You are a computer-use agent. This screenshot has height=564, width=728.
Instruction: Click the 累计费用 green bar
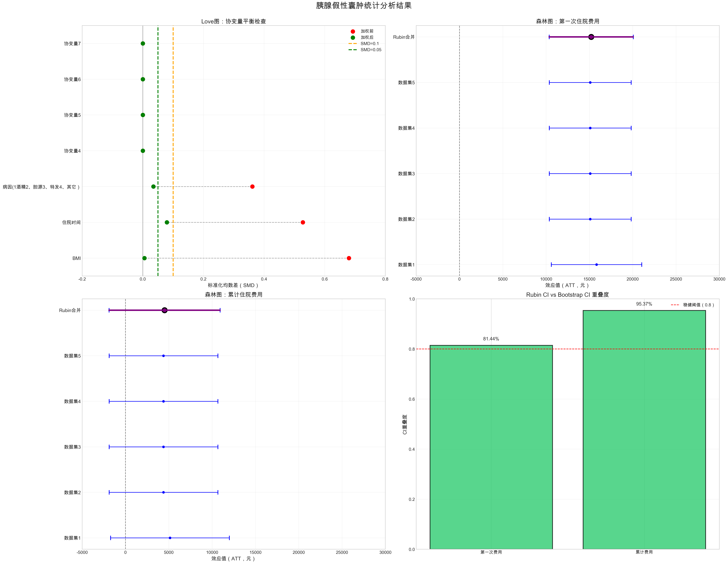[x=644, y=430]
